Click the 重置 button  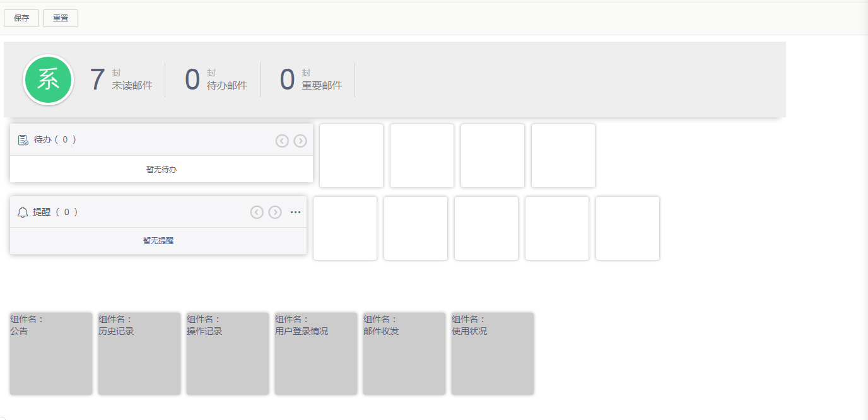[x=61, y=18]
